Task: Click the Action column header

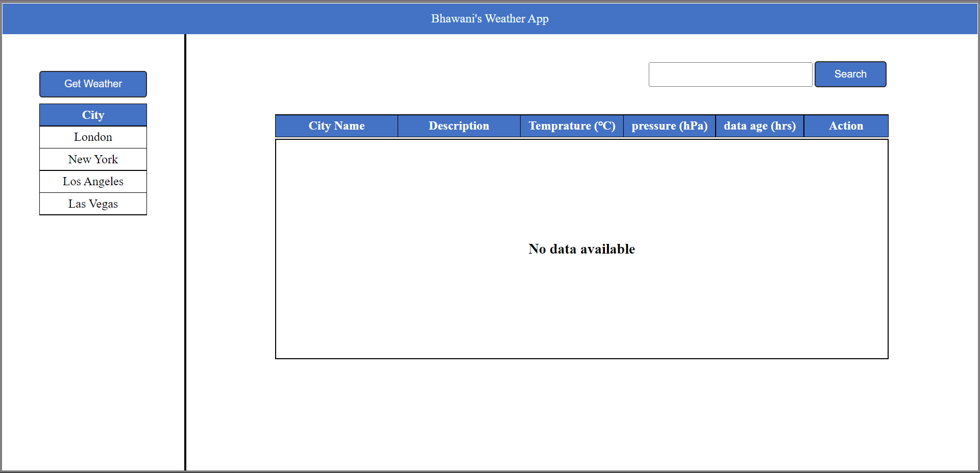Action: [x=846, y=126]
